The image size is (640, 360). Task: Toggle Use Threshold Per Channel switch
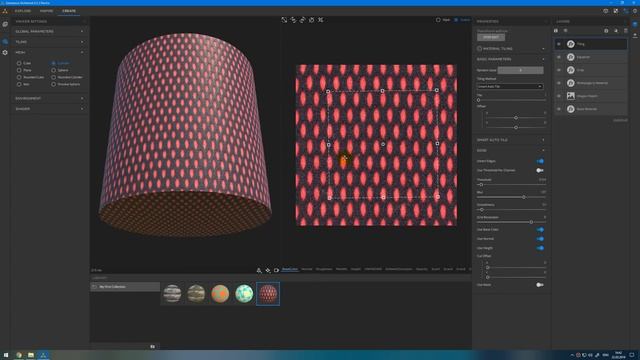pyautogui.click(x=540, y=170)
